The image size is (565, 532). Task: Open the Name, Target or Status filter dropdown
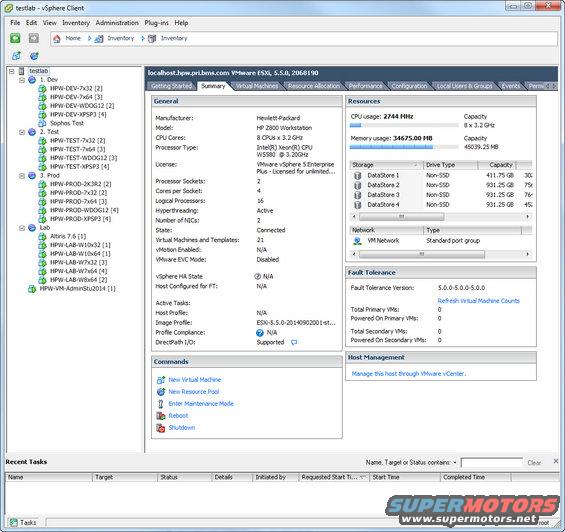(455, 462)
